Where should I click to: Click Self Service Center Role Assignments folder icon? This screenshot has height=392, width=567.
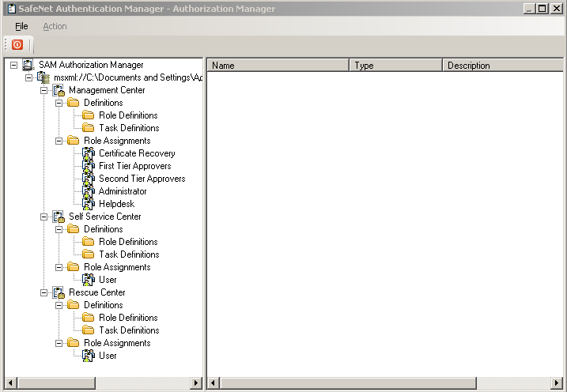point(73,267)
